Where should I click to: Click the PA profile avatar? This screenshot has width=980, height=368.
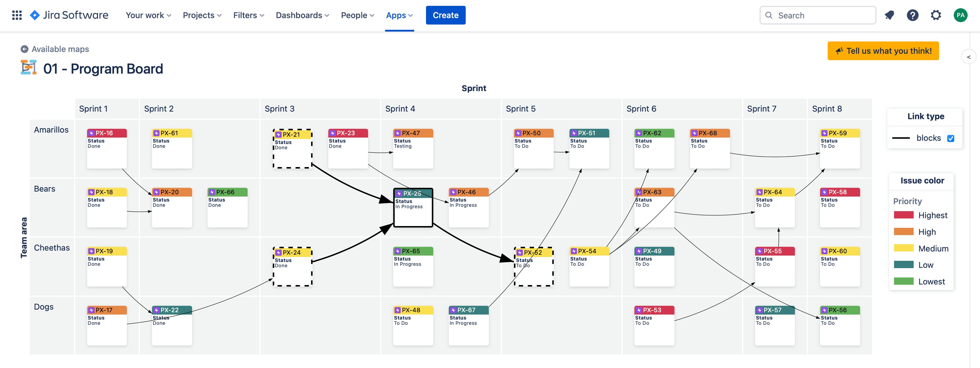(x=961, y=15)
